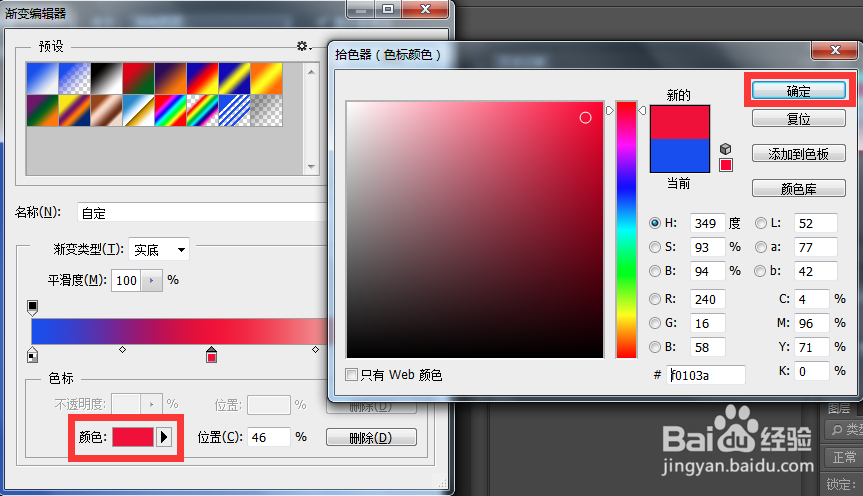Image resolution: width=863 pixels, height=496 pixels.
Task: Select the violet-to-orange gradient preset
Action: (x=171, y=78)
